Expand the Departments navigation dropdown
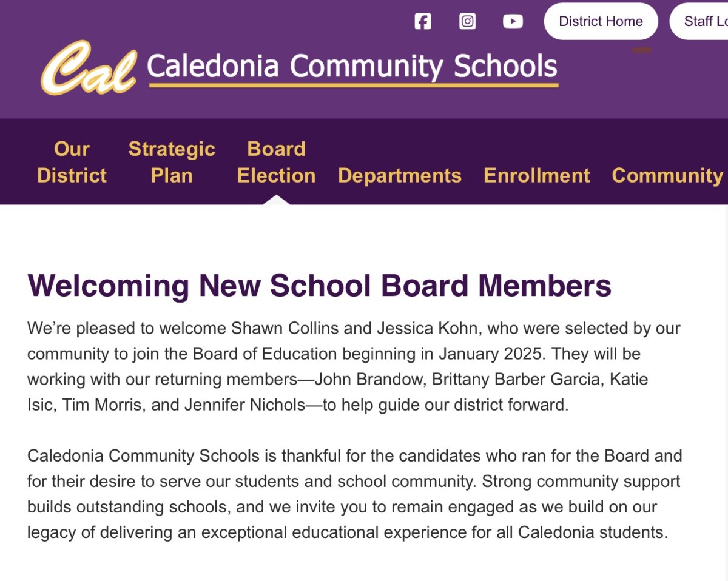This screenshot has height=581, width=728. pyautogui.click(x=400, y=176)
